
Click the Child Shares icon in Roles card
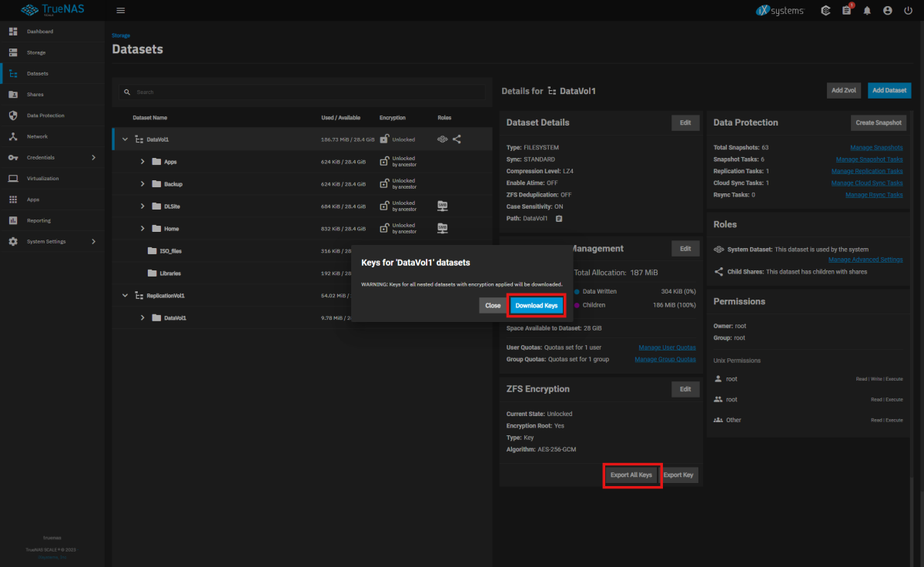click(x=718, y=271)
